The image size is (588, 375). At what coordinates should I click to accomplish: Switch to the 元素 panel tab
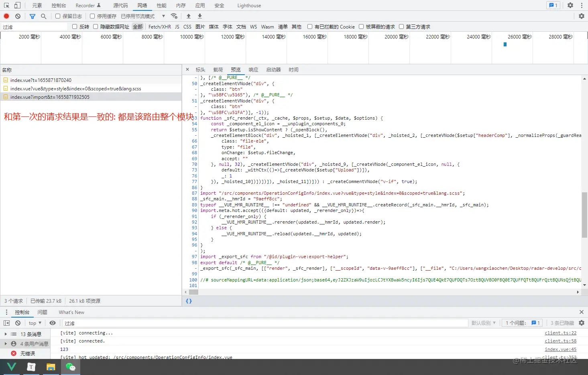pos(37,6)
